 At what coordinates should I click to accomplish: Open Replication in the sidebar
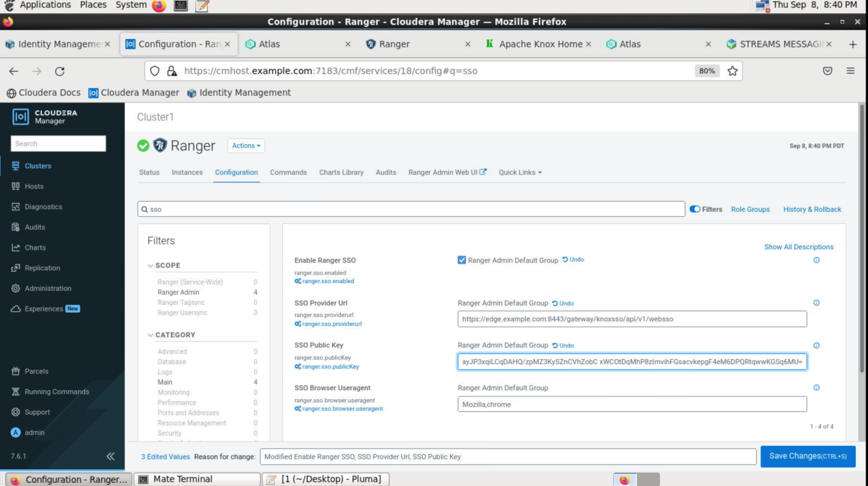click(x=36, y=268)
